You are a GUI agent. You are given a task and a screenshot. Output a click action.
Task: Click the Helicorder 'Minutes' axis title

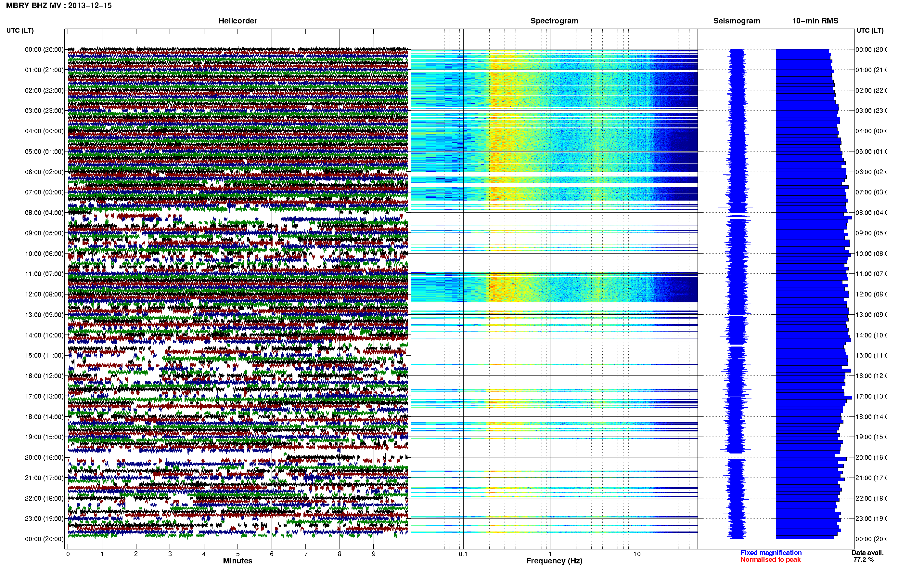pyautogui.click(x=237, y=561)
